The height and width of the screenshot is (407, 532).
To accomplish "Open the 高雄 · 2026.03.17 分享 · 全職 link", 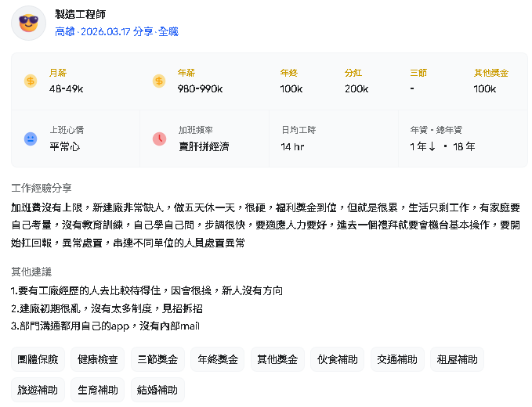I will tap(117, 31).
